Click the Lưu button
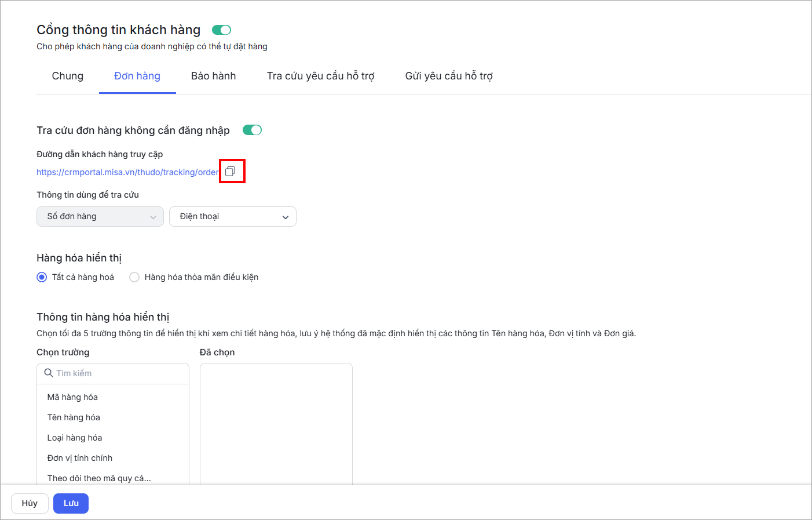 (71, 503)
